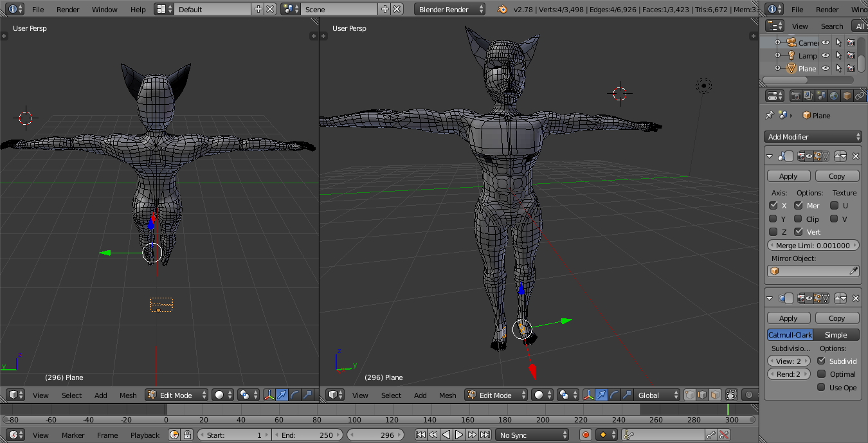
Task: Open the Mesh menu in right viewport
Action: click(448, 395)
